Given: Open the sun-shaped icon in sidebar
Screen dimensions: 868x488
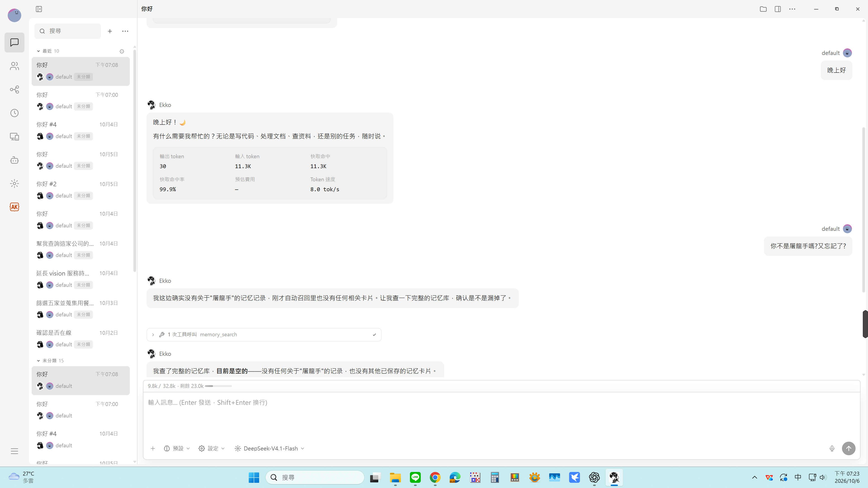Looking at the screenshot, I should [x=14, y=184].
